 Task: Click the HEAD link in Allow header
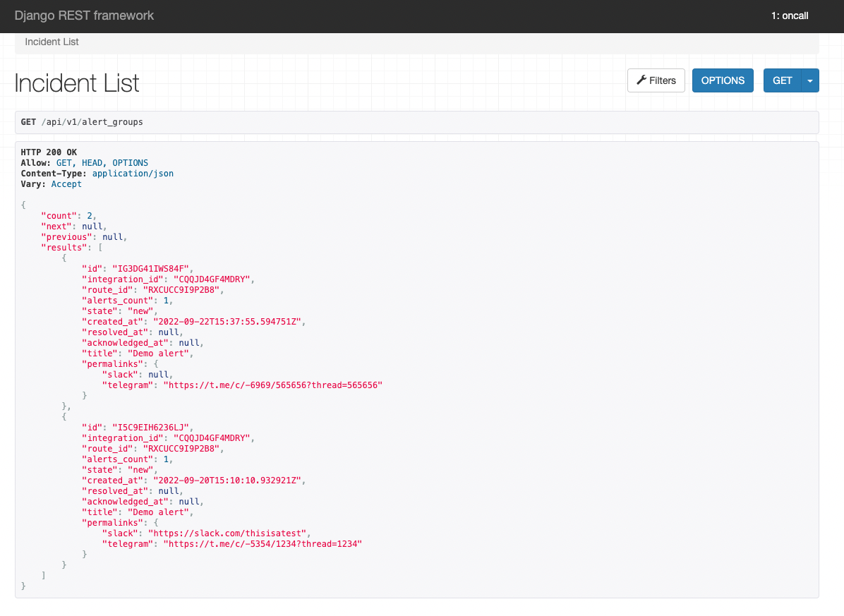[x=91, y=162]
